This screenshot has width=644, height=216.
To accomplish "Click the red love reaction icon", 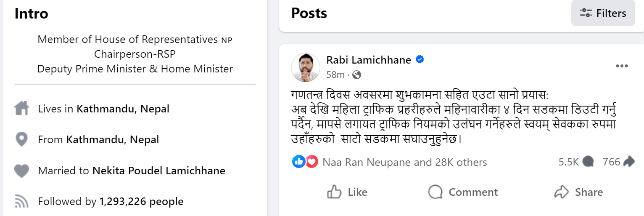I will point(311,162).
